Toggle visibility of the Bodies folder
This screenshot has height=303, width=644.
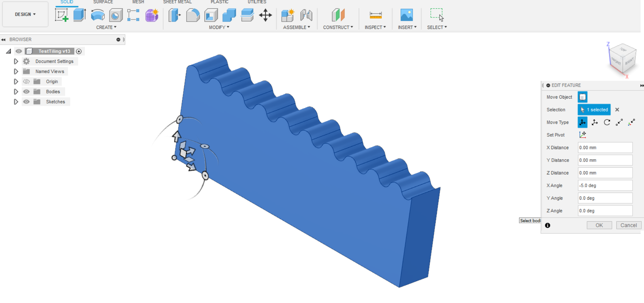(x=26, y=91)
